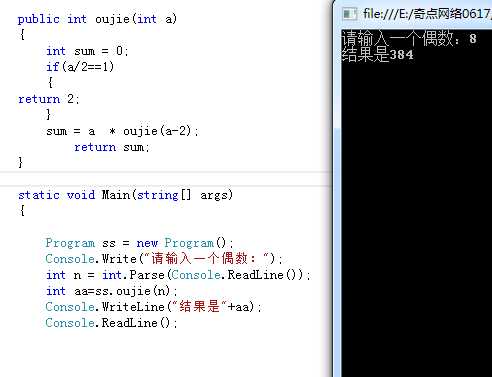The image size is (492, 377).
Task: Click the line 'int sum = 0;'
Action: point(87,51)
